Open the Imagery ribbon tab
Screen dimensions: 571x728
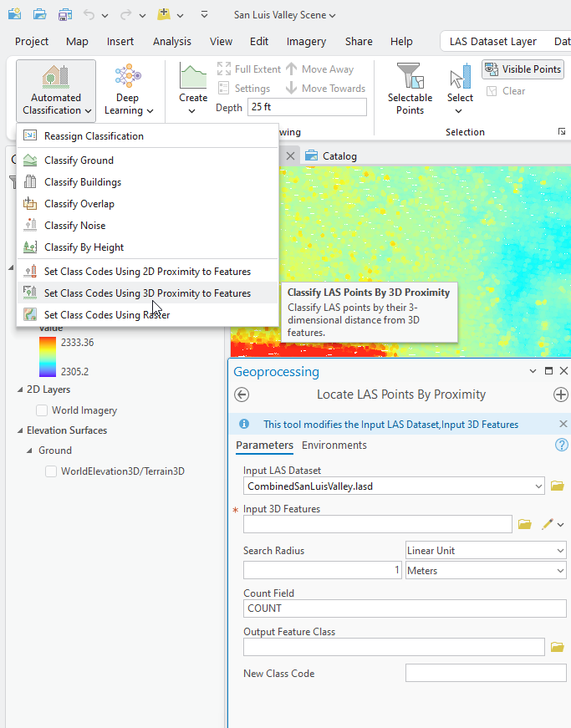[306, 41]
